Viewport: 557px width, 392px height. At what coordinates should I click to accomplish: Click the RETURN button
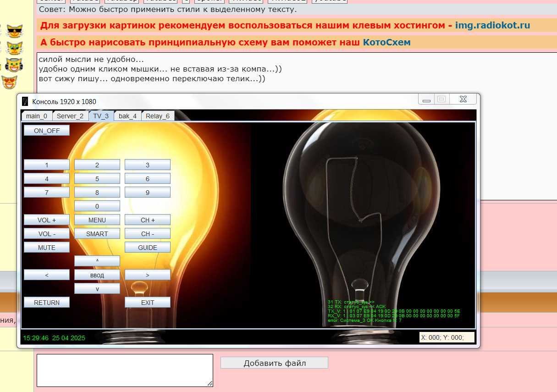pyautogui.click(x=47, y=303)
